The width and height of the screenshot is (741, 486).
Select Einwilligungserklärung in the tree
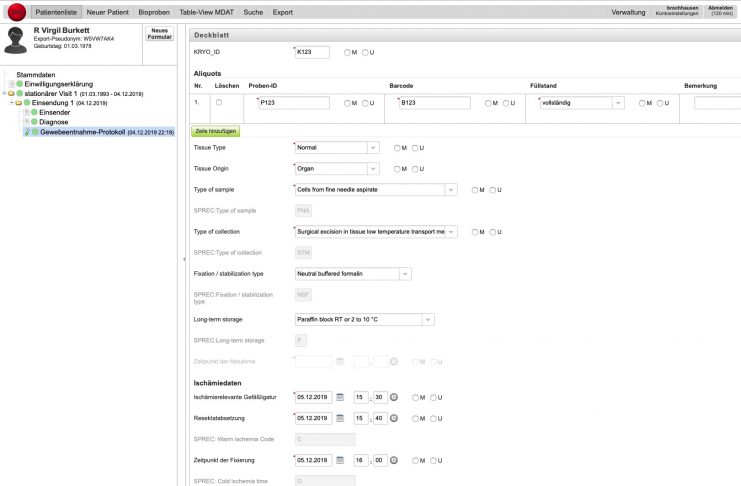coord(59,84)
